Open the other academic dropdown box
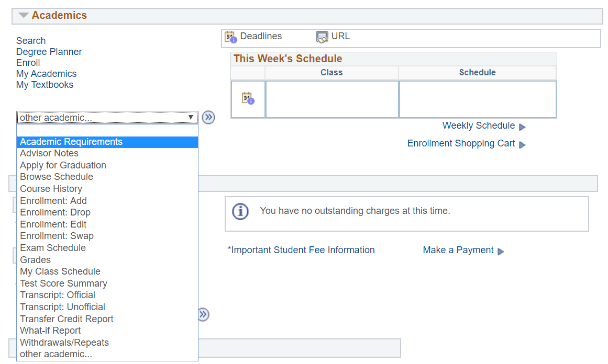The height and width of the screenshot is (364, 608). point(107,117)
